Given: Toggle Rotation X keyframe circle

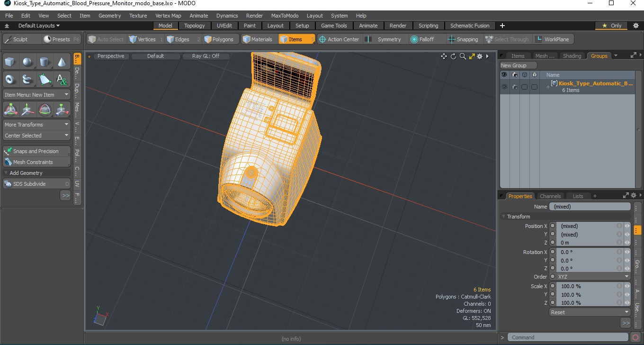Looking at the screenshot, I should point(553,252).
